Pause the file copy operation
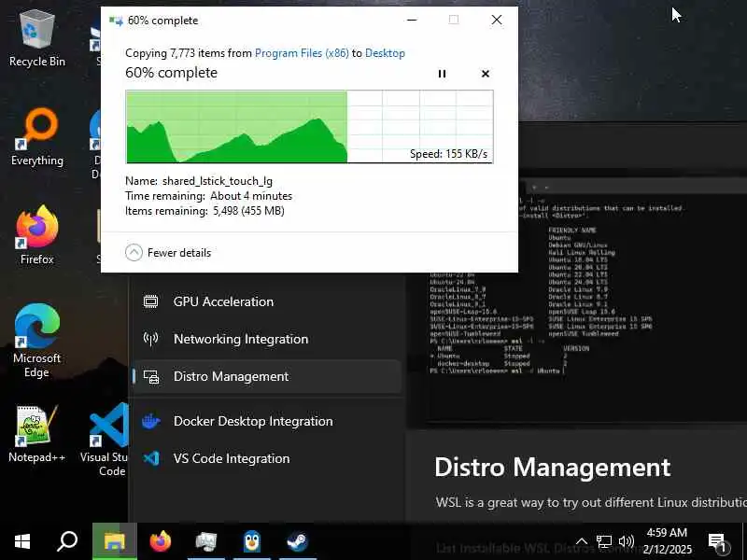Image resolution: width=747 pixels, height=560 pixels. pos(442,74)
